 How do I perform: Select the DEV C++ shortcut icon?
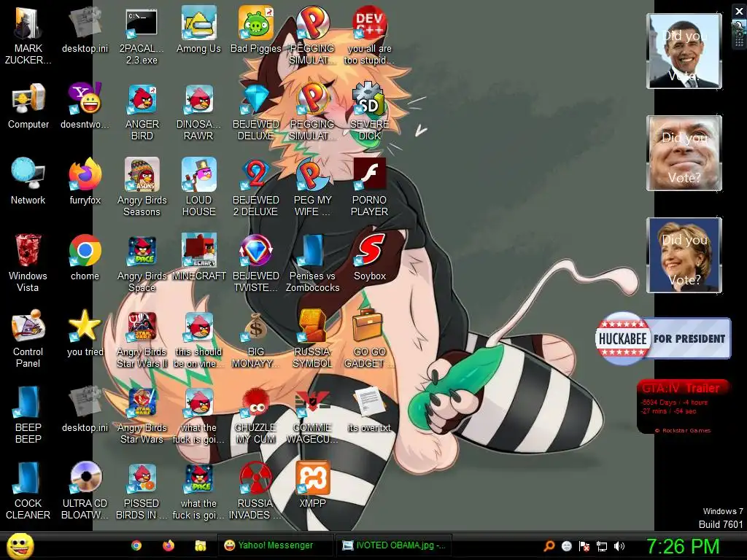pos(369,34)
